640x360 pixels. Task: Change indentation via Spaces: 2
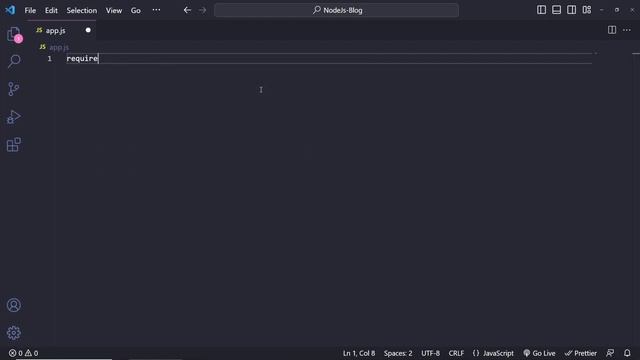(398, 353)
